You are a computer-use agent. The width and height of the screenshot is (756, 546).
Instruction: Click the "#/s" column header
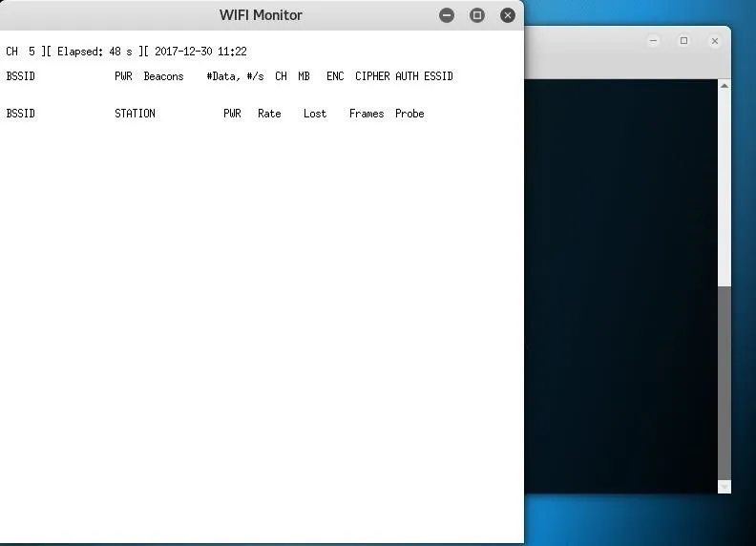click(x=255, y=76)
